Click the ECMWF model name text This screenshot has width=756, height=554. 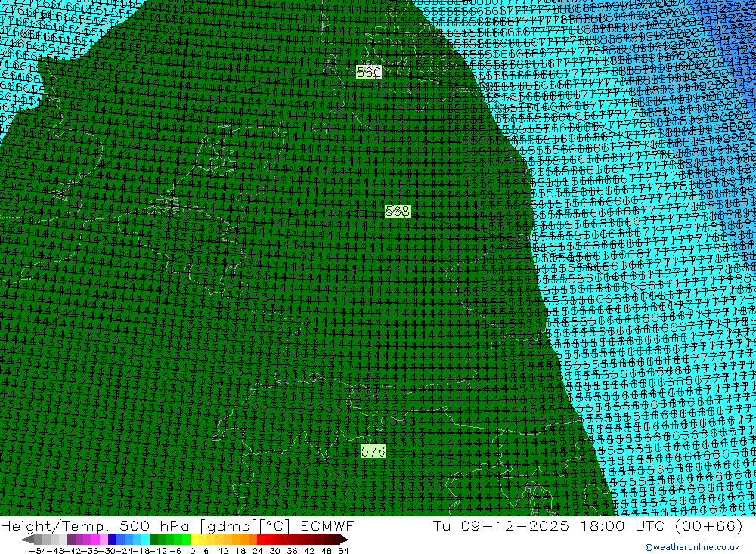pos(327,526)
